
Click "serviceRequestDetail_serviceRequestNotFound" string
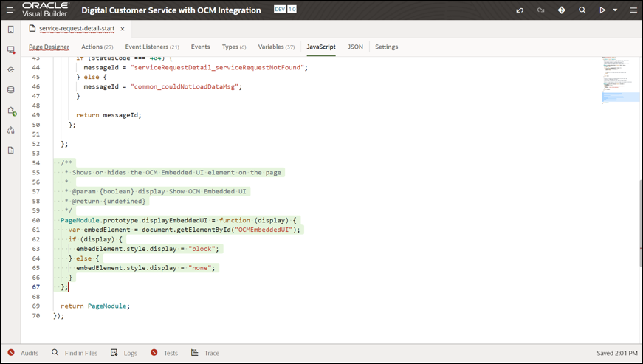point(217,67)
